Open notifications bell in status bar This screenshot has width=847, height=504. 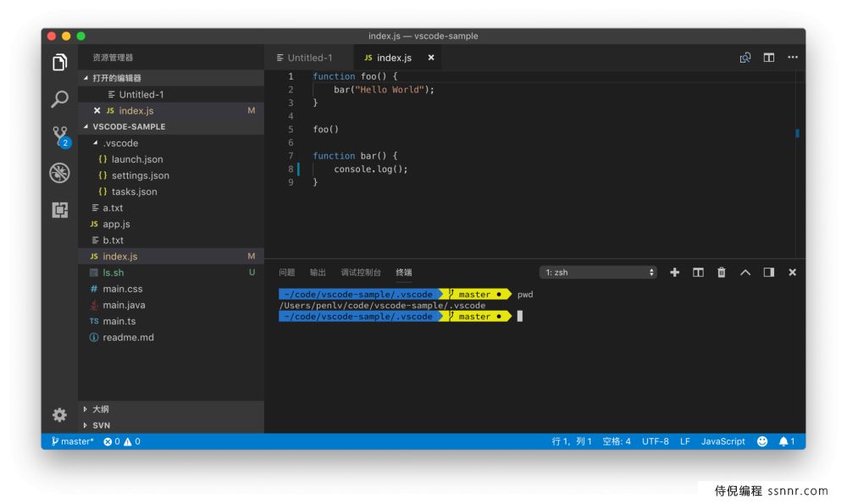click(787, 441)
